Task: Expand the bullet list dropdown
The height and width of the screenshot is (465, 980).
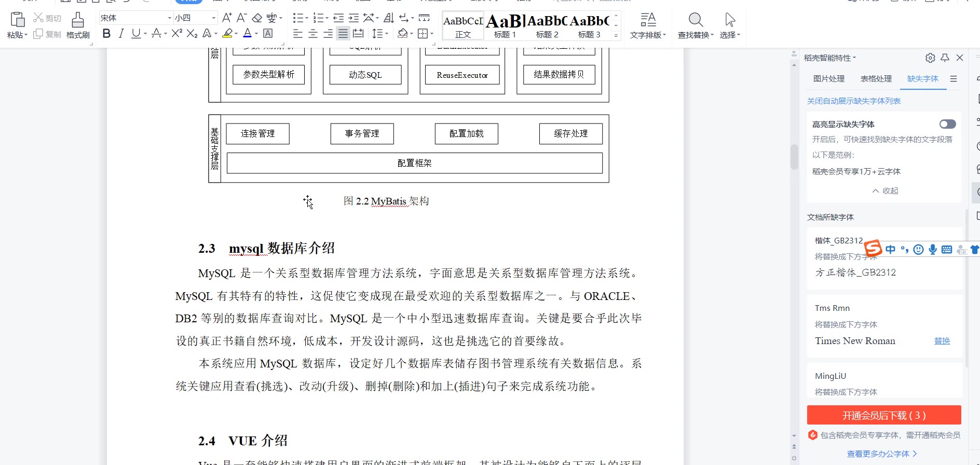Action: pos(306,18)
